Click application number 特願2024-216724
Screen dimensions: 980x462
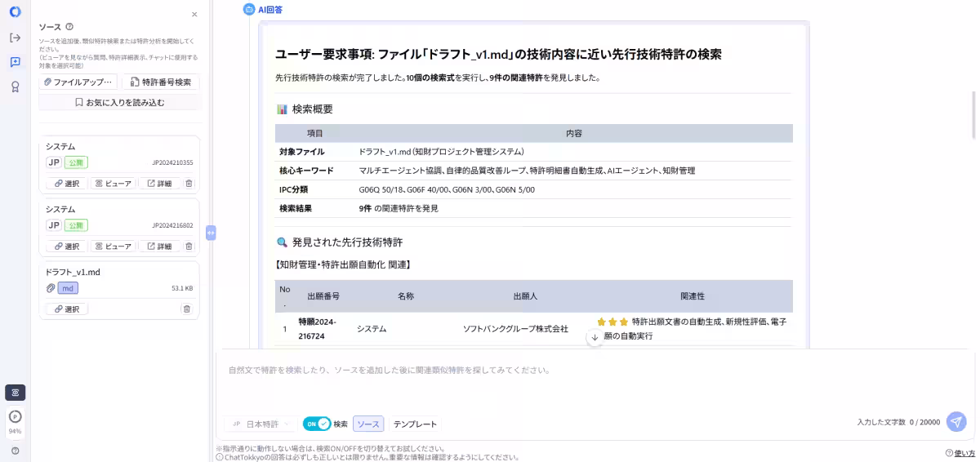(x=317, y=328)
